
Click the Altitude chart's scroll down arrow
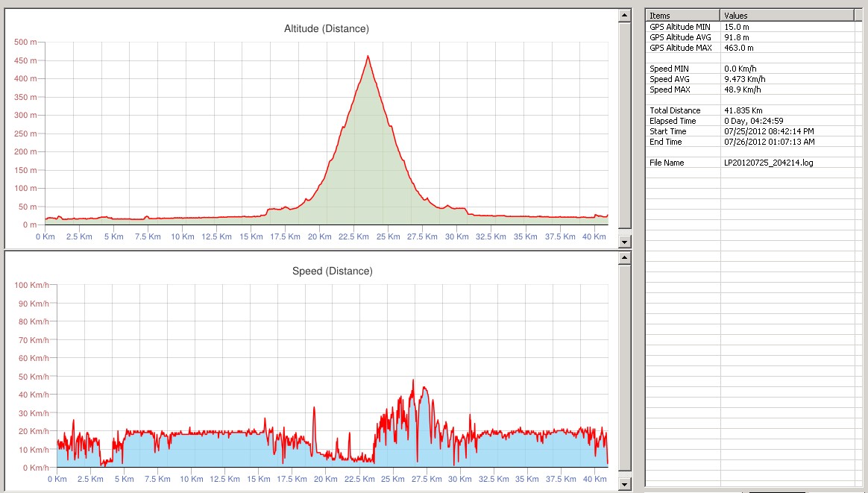(x=625, y=242)
